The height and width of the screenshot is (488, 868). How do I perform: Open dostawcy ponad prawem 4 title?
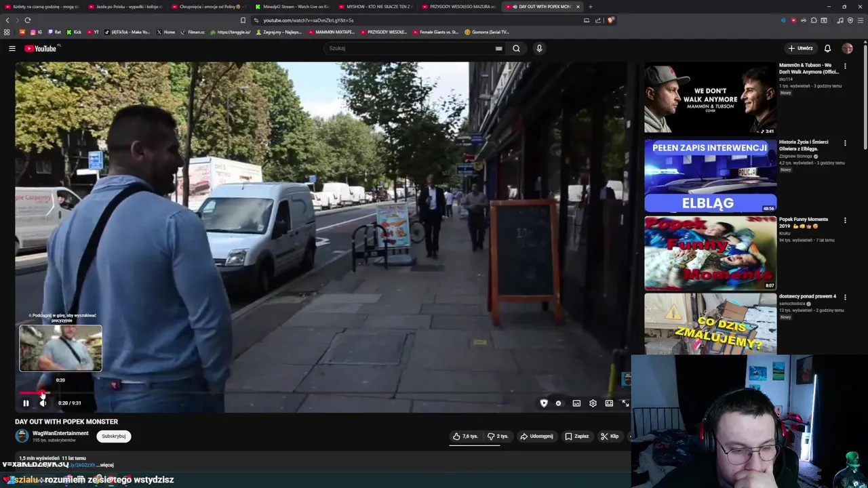[807, 297]
